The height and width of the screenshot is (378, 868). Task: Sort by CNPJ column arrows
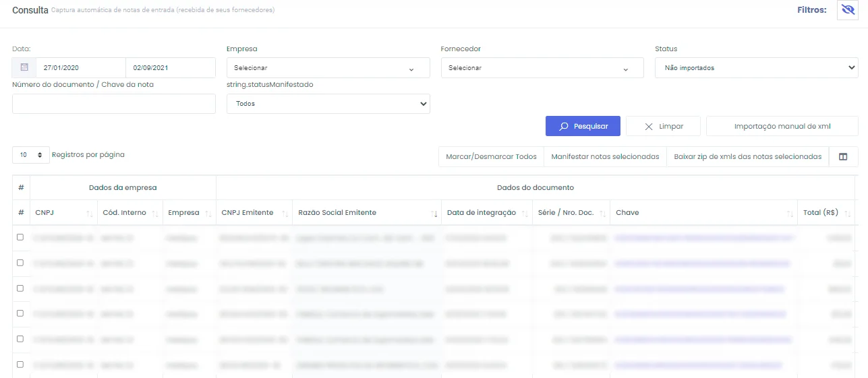(90, 213)
